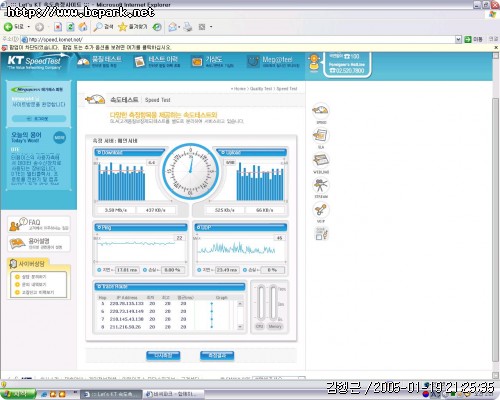Click the Windows Start button
500x400 pixels.
18,394
